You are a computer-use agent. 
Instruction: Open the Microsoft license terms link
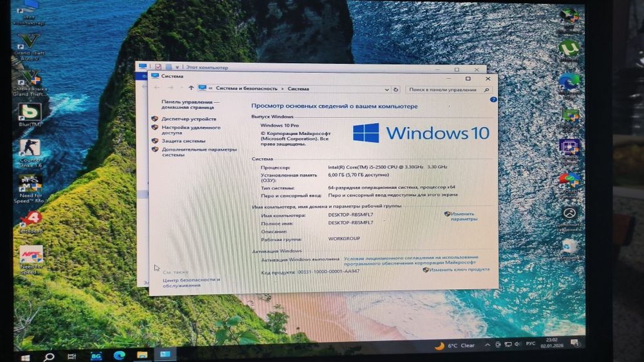(411, 260)
